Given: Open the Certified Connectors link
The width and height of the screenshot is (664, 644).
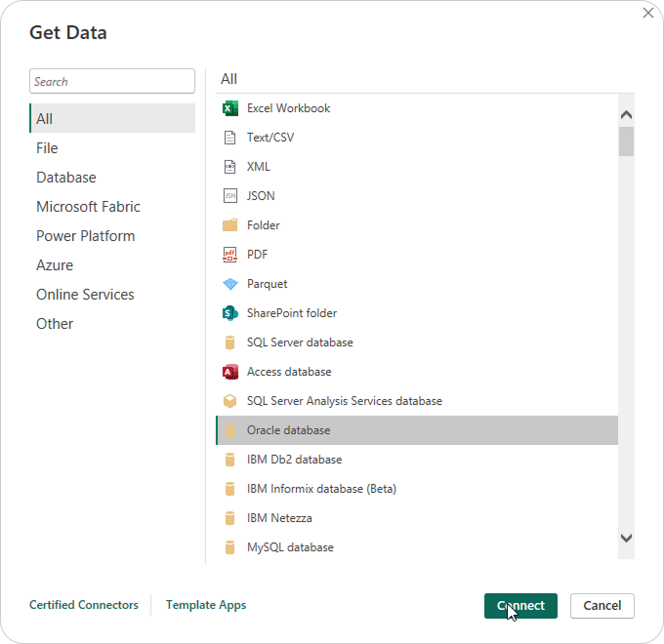Looking at the screenshot, I should click(84, 605).
